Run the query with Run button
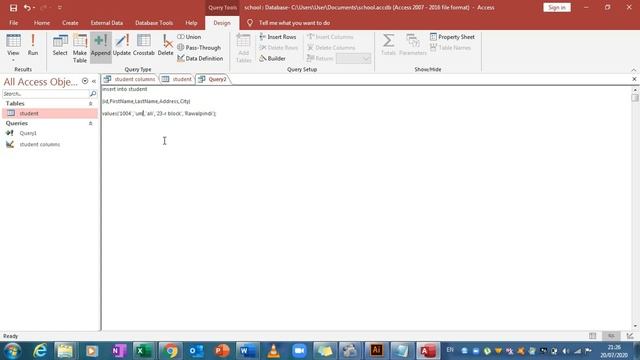Image resolution: width=640 pixels, height=360 pixels. (33, 45)
